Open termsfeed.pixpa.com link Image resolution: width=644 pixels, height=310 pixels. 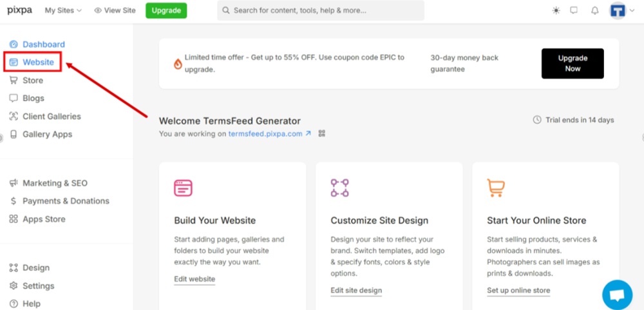(265, 133)
